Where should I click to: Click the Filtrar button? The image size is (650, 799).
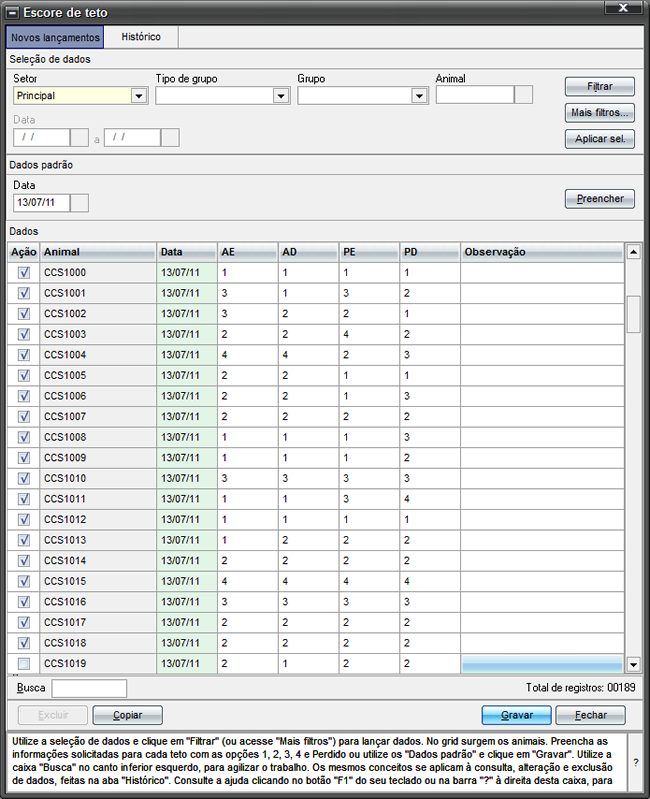(599, 87)
